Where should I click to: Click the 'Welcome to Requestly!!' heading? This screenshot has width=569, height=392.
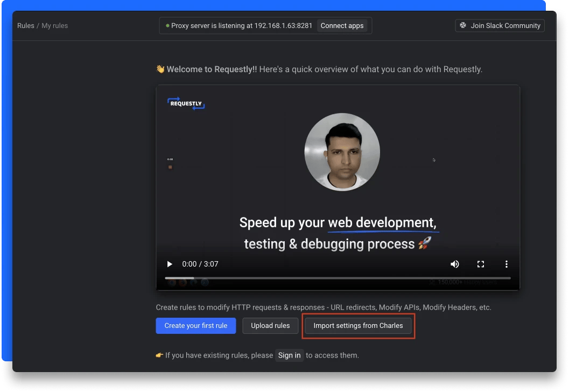tap(212, 69)
